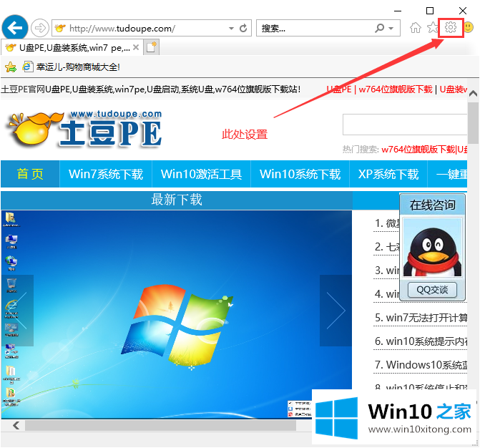Go back with the blue back arrow

click(x=15, y=28)
